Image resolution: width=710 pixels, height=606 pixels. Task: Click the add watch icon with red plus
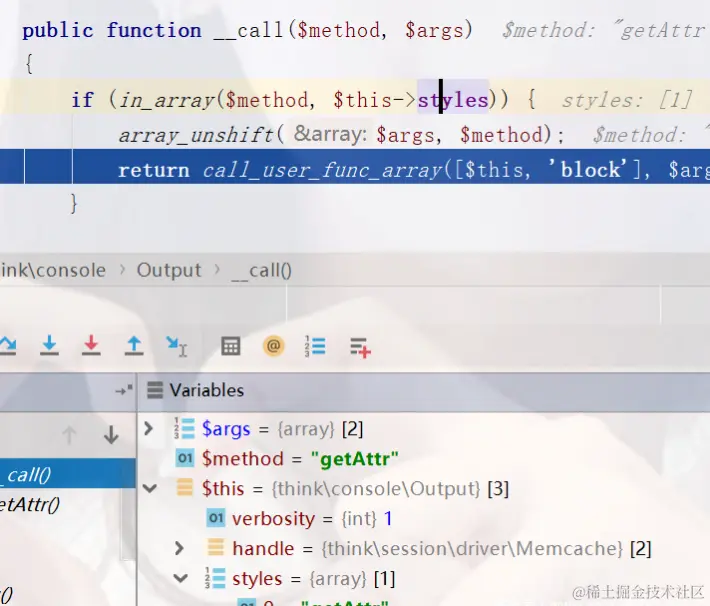click(x=360, y=348)
